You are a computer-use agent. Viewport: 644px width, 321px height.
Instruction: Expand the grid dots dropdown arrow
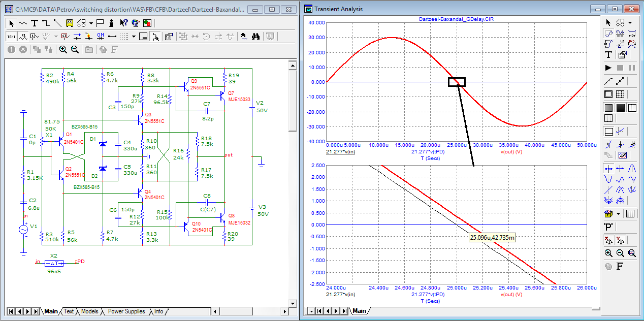[x=134, y=36]
